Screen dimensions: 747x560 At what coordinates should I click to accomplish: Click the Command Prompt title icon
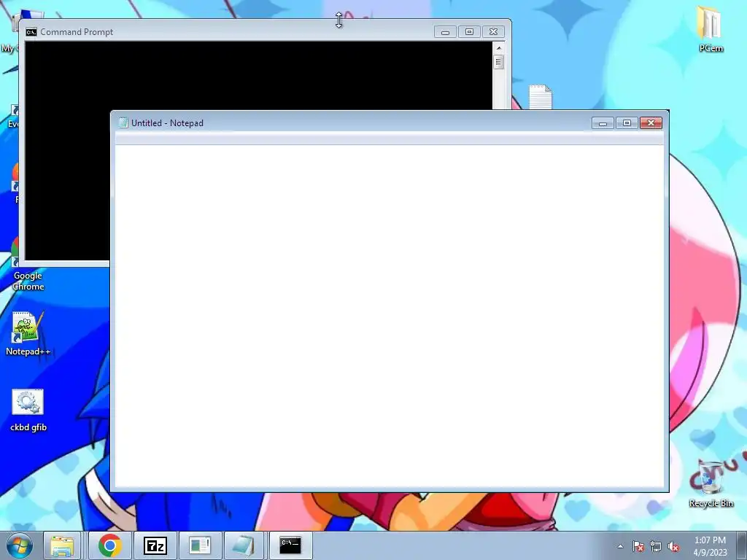pyautogui.click(x=31, y=32)
